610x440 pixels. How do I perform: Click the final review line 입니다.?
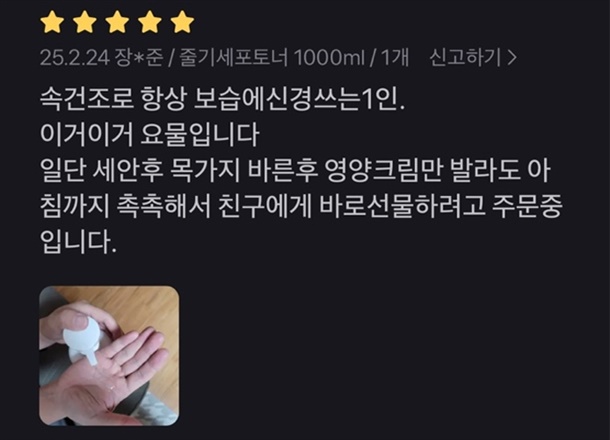(78, 242)
